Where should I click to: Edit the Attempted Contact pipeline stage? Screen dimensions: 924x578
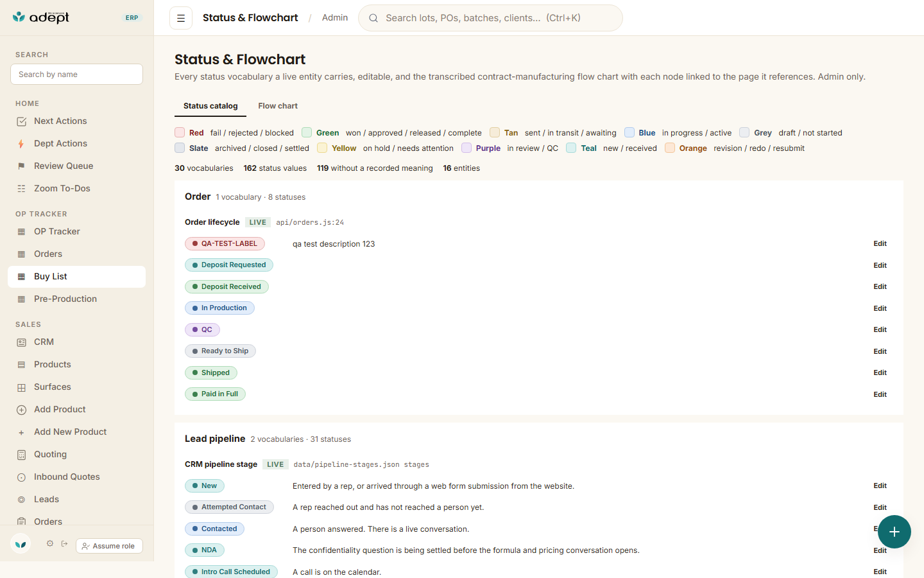click(x=880, y=507)
